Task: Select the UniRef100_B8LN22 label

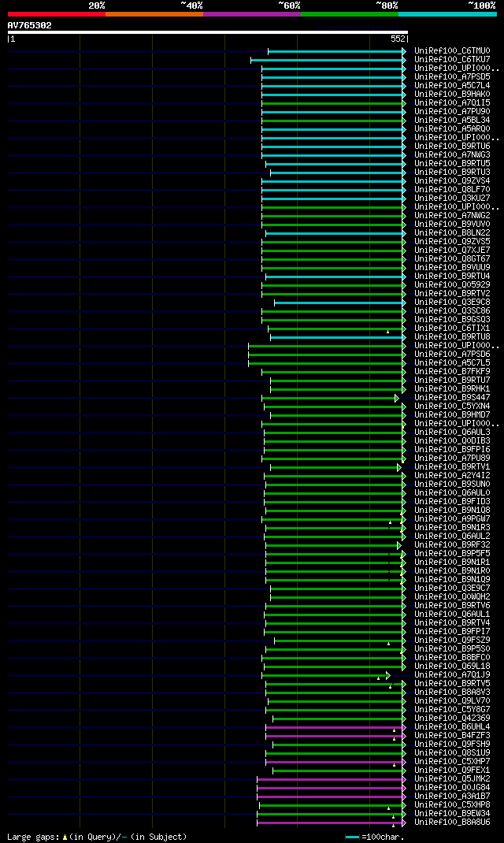Action: [x=452, y=232]
